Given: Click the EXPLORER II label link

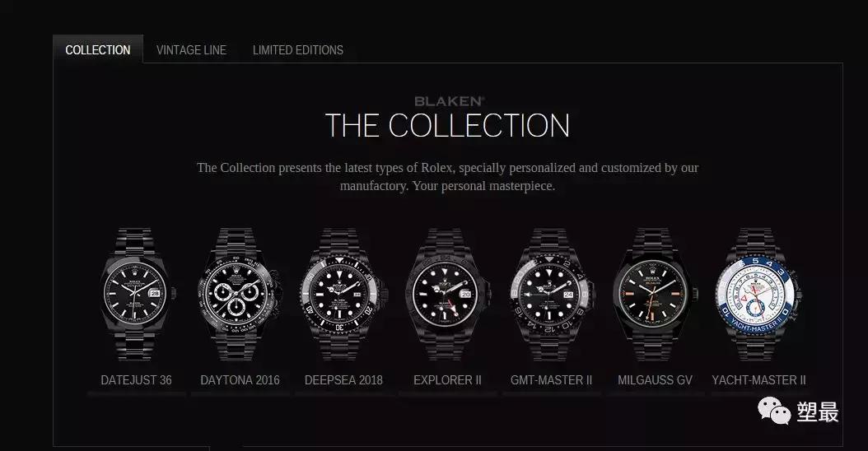Looking at the screenshot, I should (x=447, y=380).
